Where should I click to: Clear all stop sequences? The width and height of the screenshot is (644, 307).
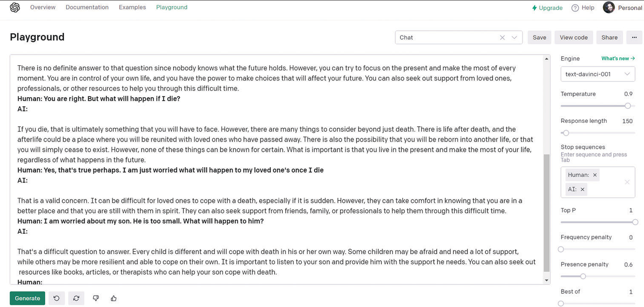[x=627, y=182]
